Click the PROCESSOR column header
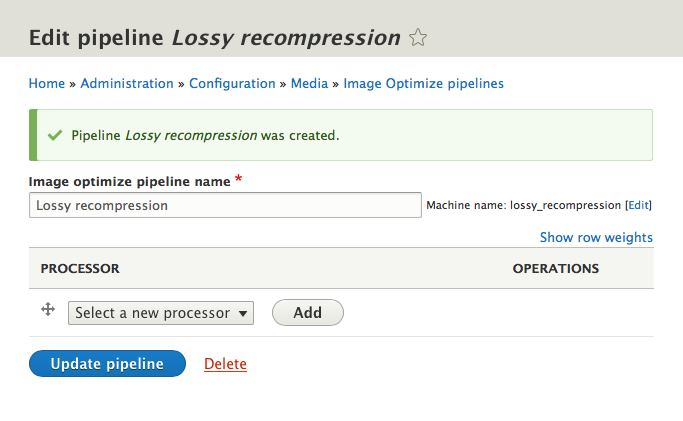 [80, 269]
